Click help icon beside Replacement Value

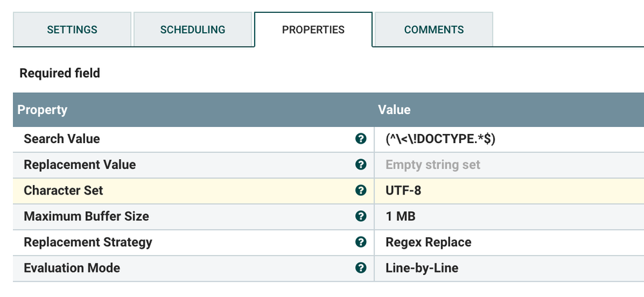(x=361, y=165)
